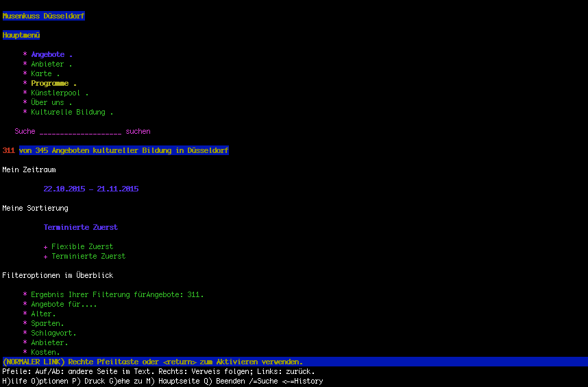Choose the Flexible Zuerst sorting option
This screenshot has height=387, width=588.
coord(82,246)
